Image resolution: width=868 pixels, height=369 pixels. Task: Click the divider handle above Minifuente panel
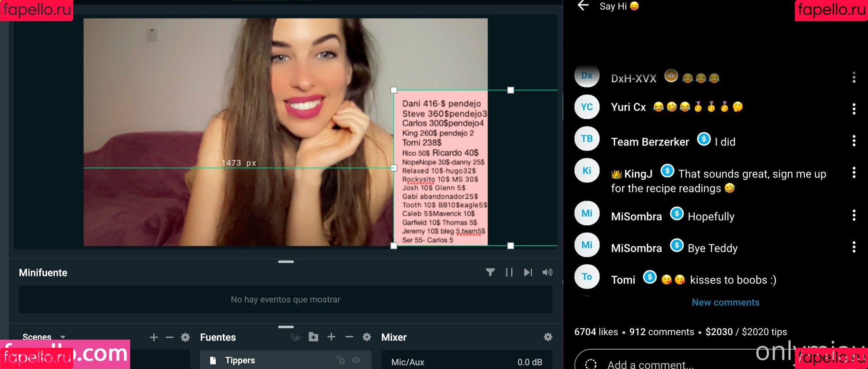click(286, 262)
